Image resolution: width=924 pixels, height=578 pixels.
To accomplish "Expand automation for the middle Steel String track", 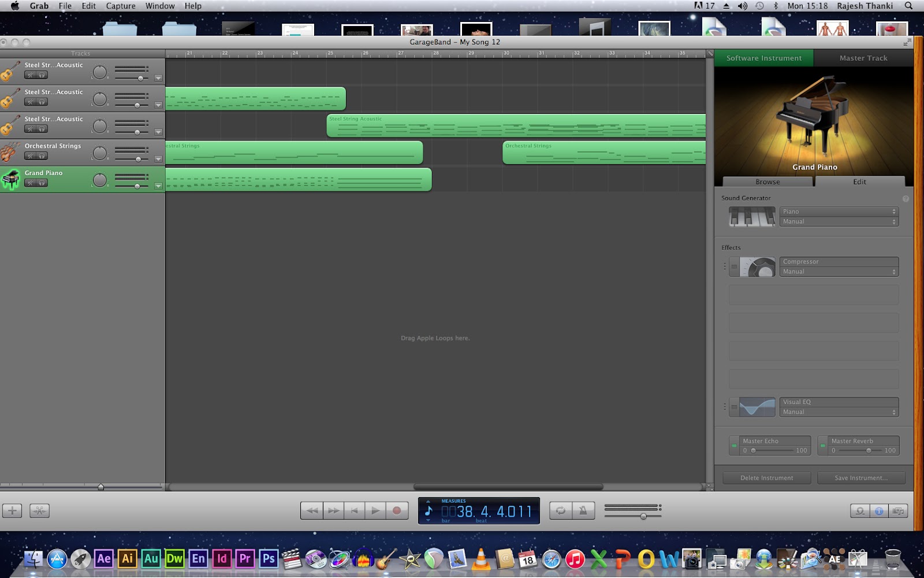I will [158, 105].
